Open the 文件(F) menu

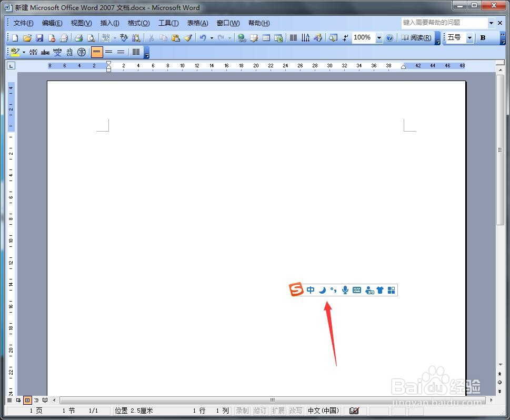click(23, 23)
